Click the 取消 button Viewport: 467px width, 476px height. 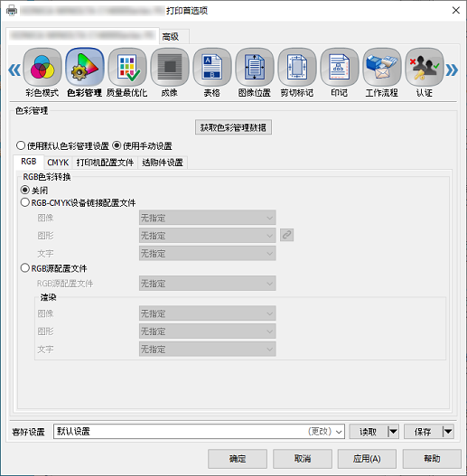click(303, 459)
